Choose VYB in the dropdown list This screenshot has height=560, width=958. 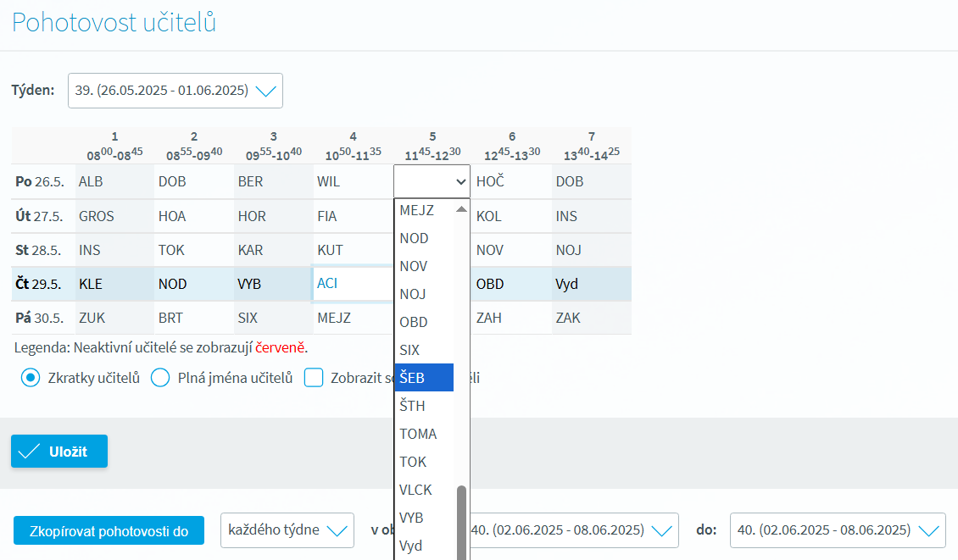424,518
